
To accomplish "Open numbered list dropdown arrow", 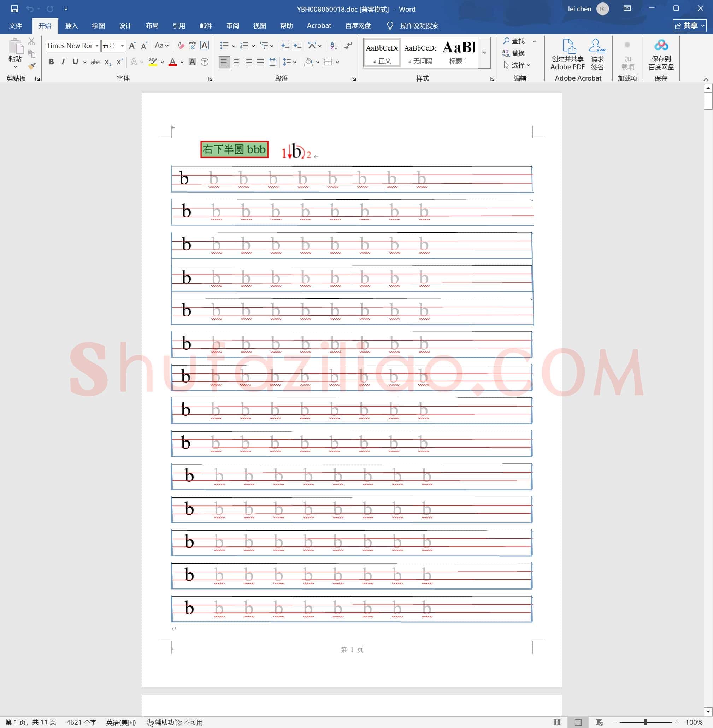I will (253, 46).
